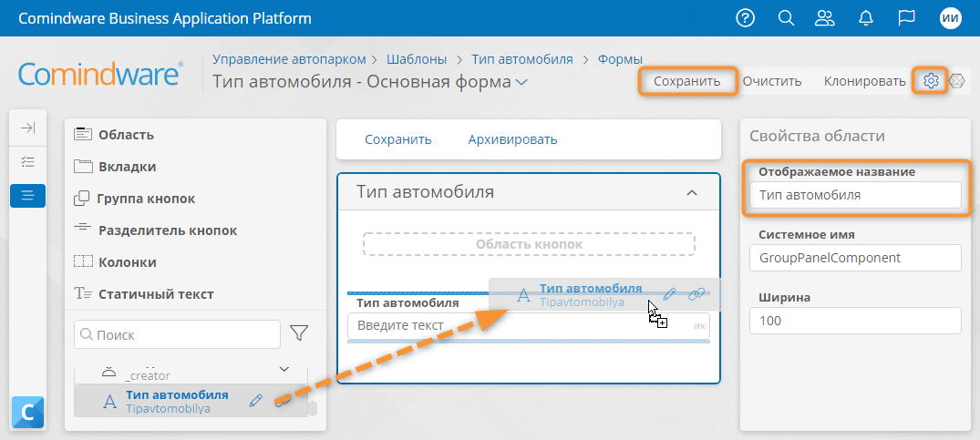Open the users group icon
980x440 pixels.
point(825,18)
